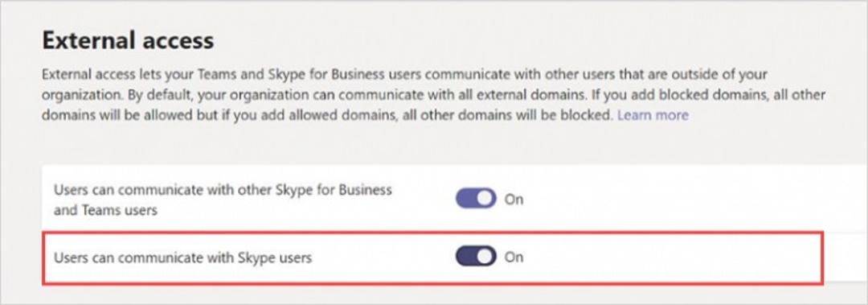The image size is (868, 305).
Task: Click blank space inside red-outlined Skype users row
Action: (x=665, y=258)
